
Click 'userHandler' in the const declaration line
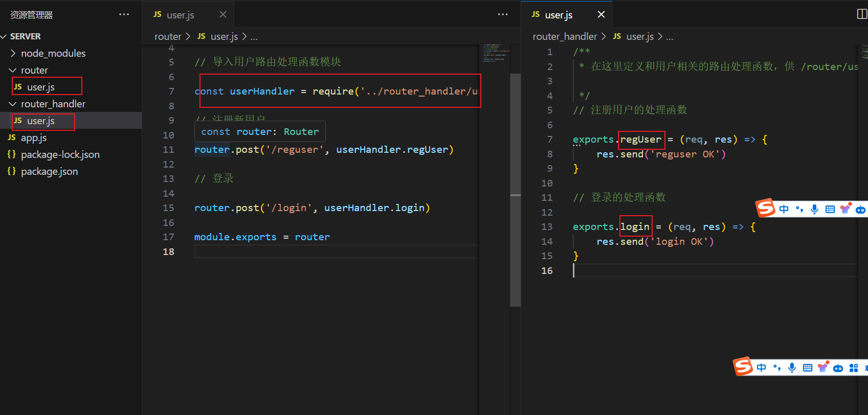pos(262,91)
